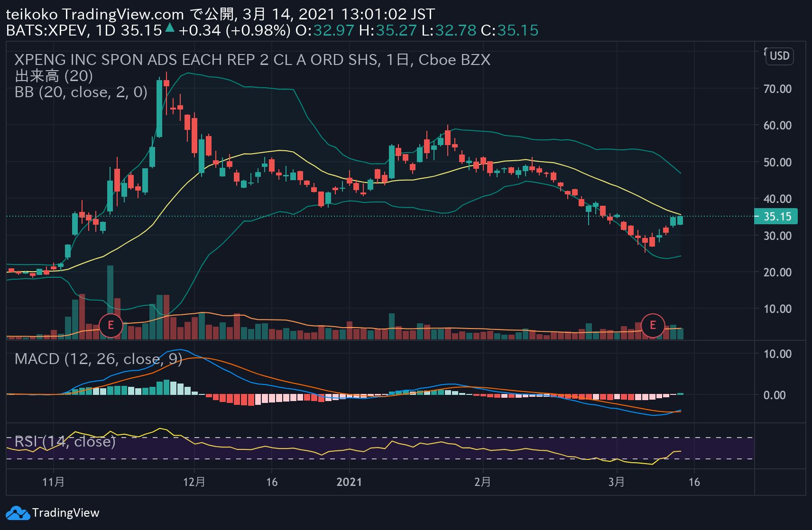This screenshot has width=812, height=530.
Task: Click the +0.34 (+0.98%) change value
Action: (234, 30)
